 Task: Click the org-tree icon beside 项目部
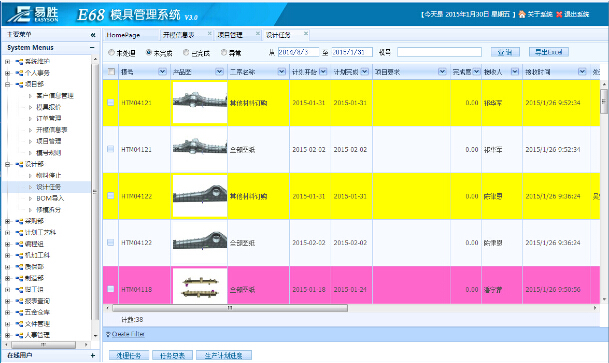(19, 84)
